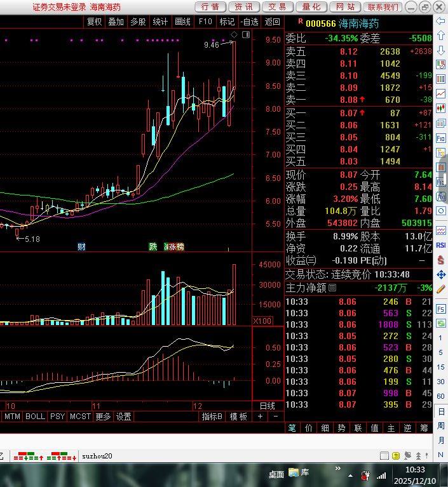Open the hierarchy tree structure icon
Viewport: 448px width, 487px height.
click(x=440, y=153)
